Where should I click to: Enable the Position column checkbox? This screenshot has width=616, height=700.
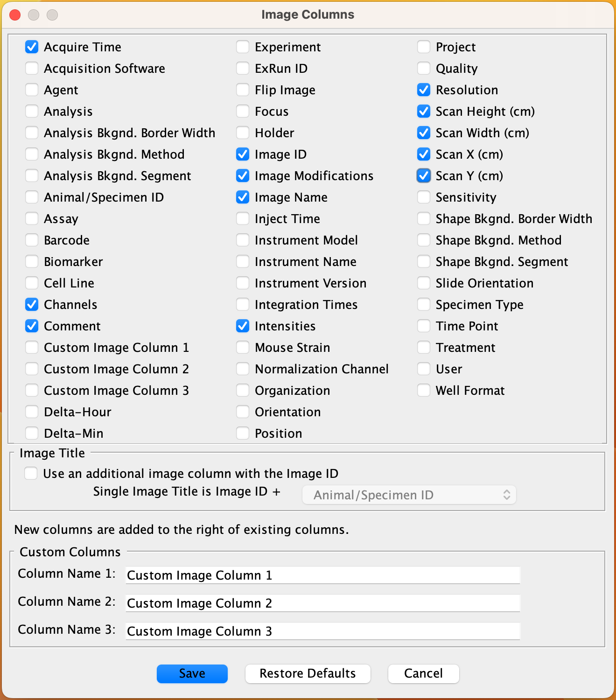pyautogui.click(x=243, y=434)
